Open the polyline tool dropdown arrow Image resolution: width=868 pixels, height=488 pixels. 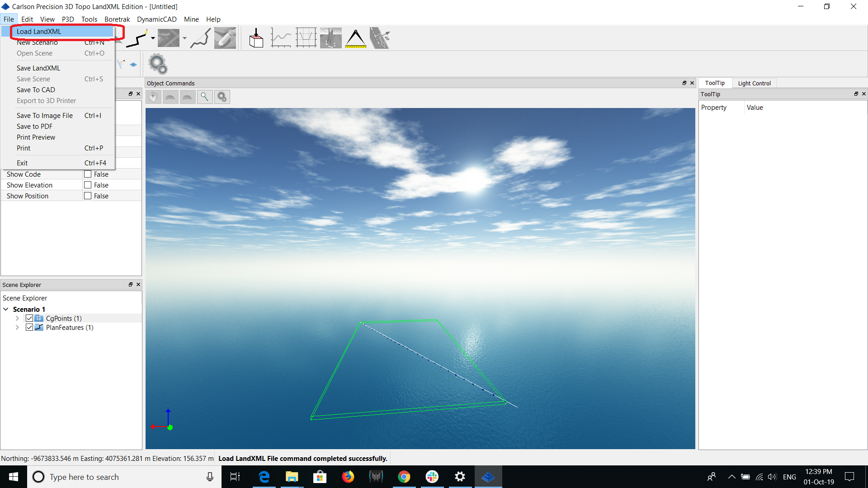[x=153, y=38]
